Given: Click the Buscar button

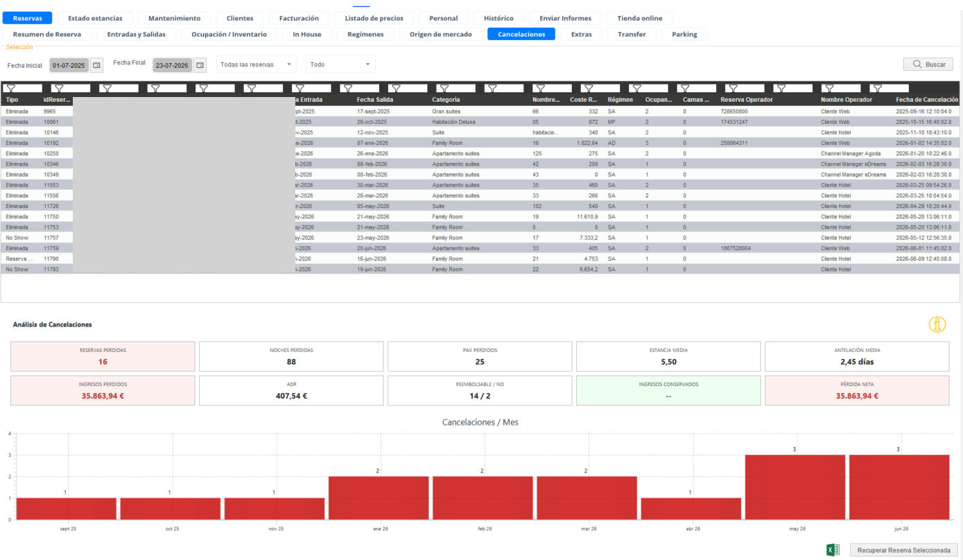Looking at the screenshot, I should 928,64.
